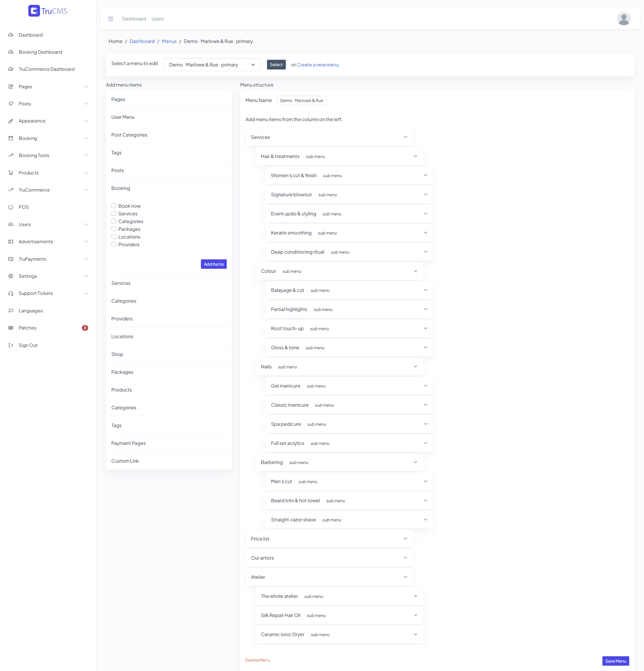
Task: Click the Products cart icon in sidebar
Action: [11, 173]
